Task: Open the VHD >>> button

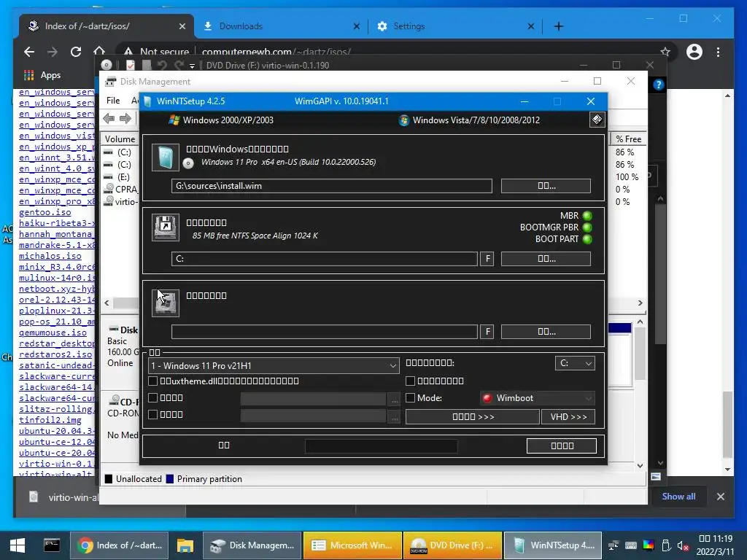Action: click(568, 416)
